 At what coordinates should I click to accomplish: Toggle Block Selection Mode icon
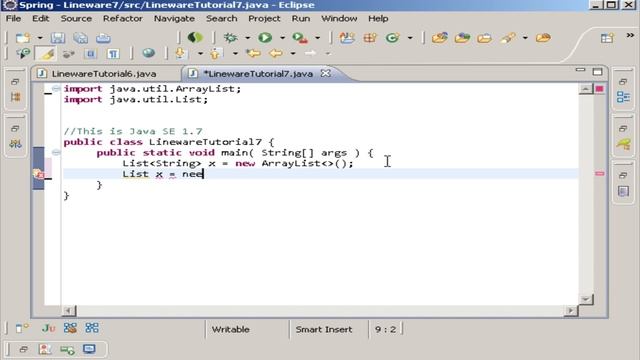tap(91, 53)
